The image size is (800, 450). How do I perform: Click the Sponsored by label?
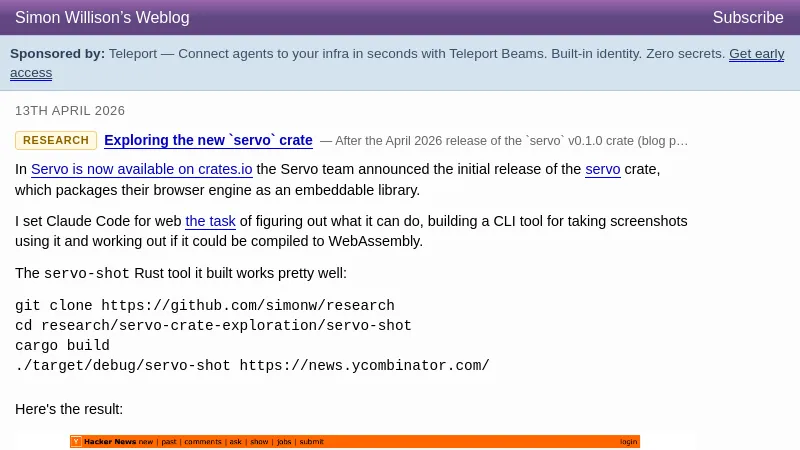coord(57,54)
